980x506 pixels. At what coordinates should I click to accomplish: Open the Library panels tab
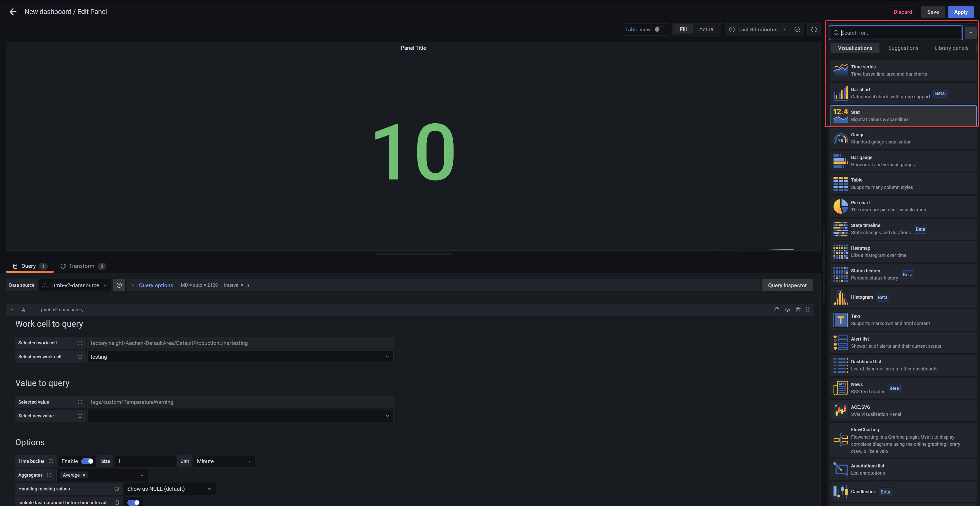pos(951,48)
